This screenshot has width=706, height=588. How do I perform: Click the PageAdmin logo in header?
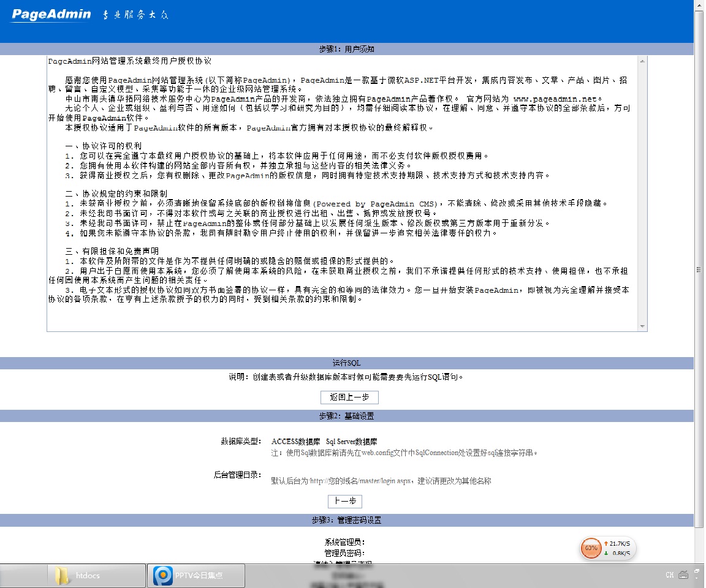(51, 15)
